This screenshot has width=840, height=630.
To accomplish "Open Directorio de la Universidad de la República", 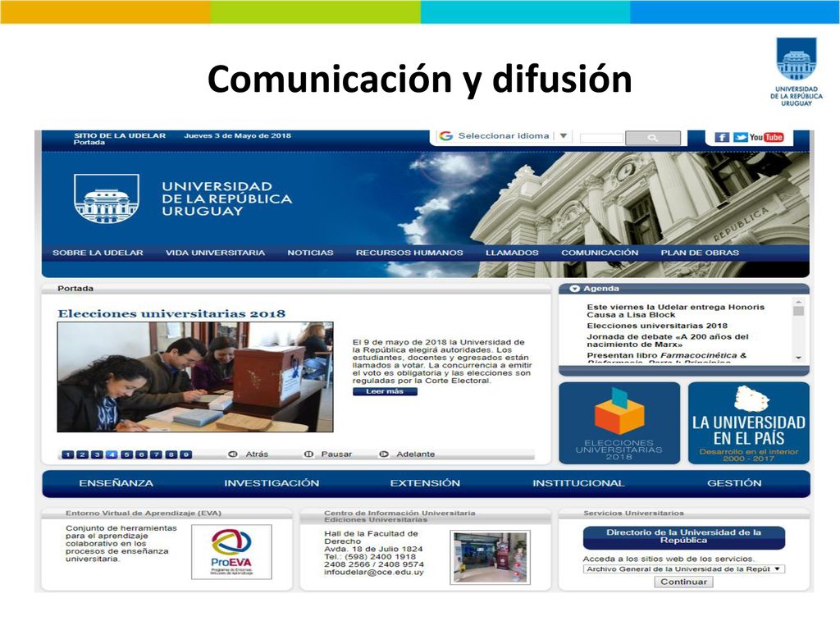I will click(x=683, y=536).
